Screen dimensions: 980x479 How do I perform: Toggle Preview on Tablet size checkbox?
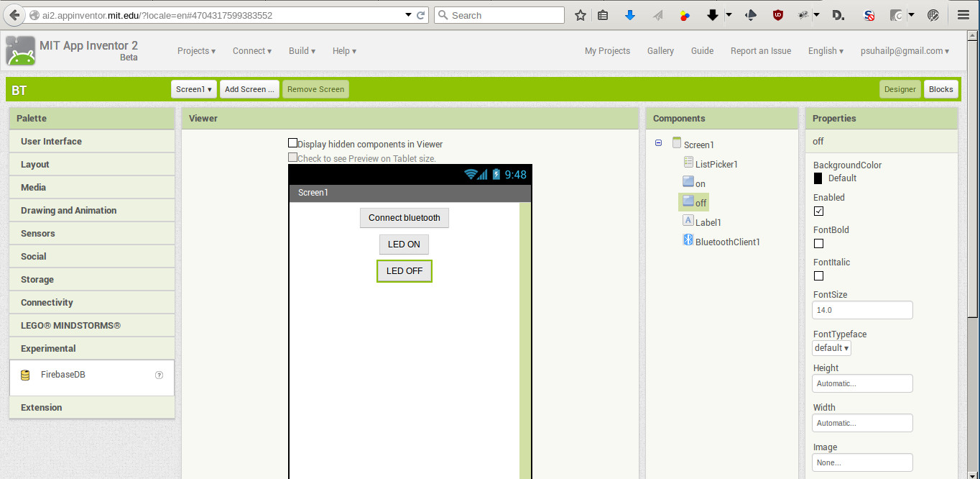point(292,158)
